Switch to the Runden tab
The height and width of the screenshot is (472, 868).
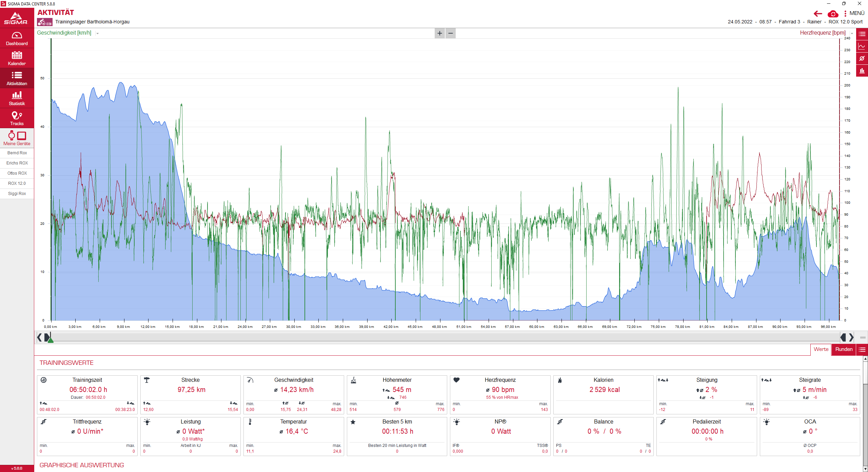[844, 349]
